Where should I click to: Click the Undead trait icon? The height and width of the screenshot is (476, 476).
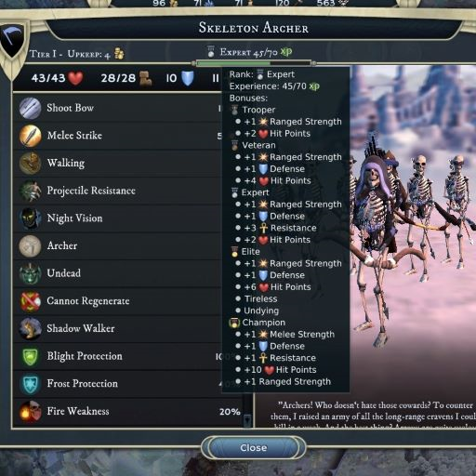pyautogui.click(x=30, y=273)
